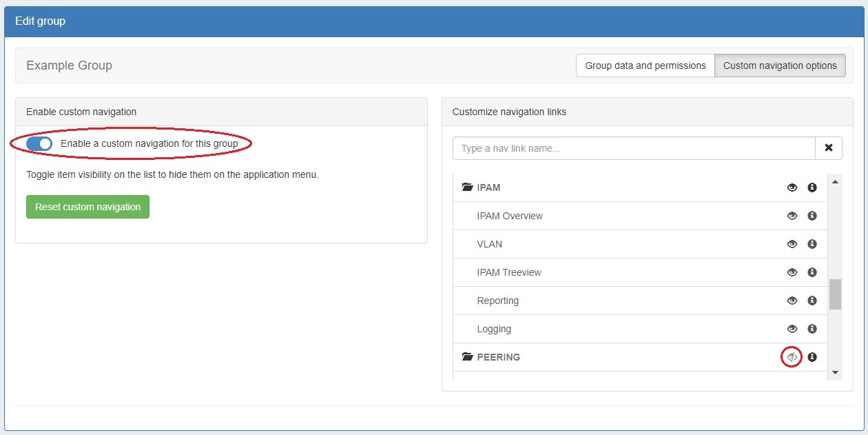Click the info icon for IPAM Overview
Image resolution: width=868 pixels, height=435 pixels.
812,216
